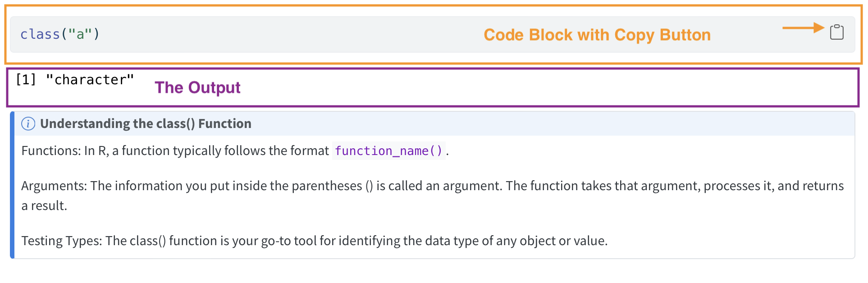Image resolution: width=868 pixels, height=283 pixels.
Task: Click the info icon in the callout header
Action: pyautogui.click(x=28, y=123)
